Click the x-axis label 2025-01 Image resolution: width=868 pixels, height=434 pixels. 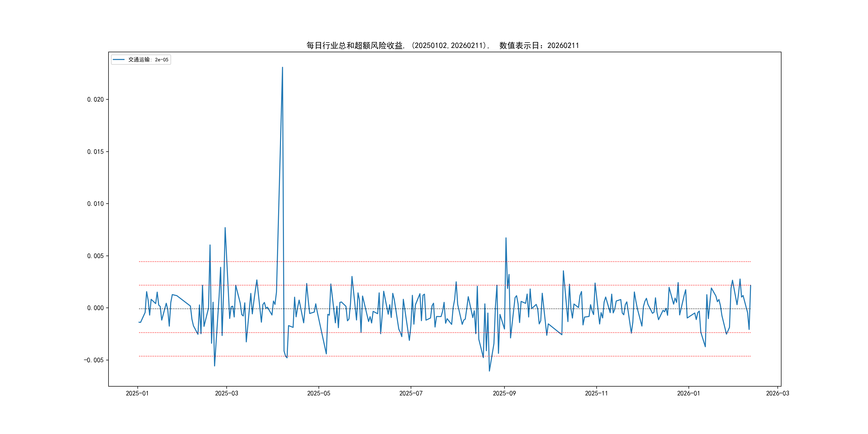point(137,393)
